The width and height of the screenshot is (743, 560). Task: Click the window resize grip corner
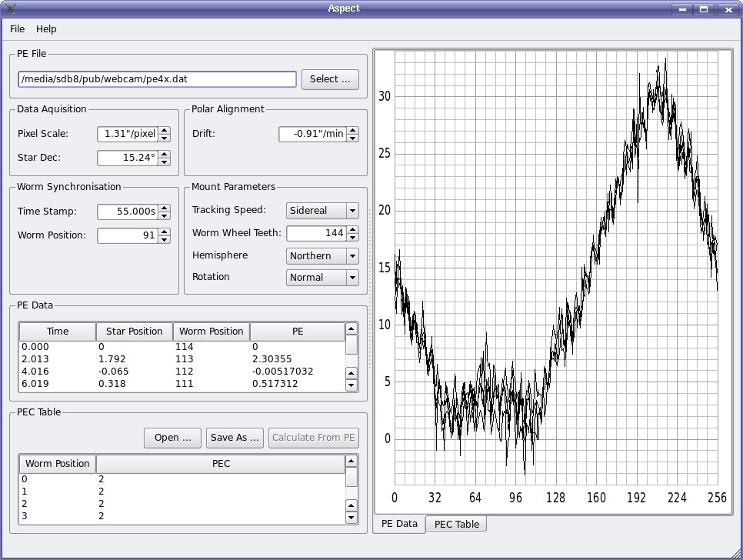tap(737, 552)
